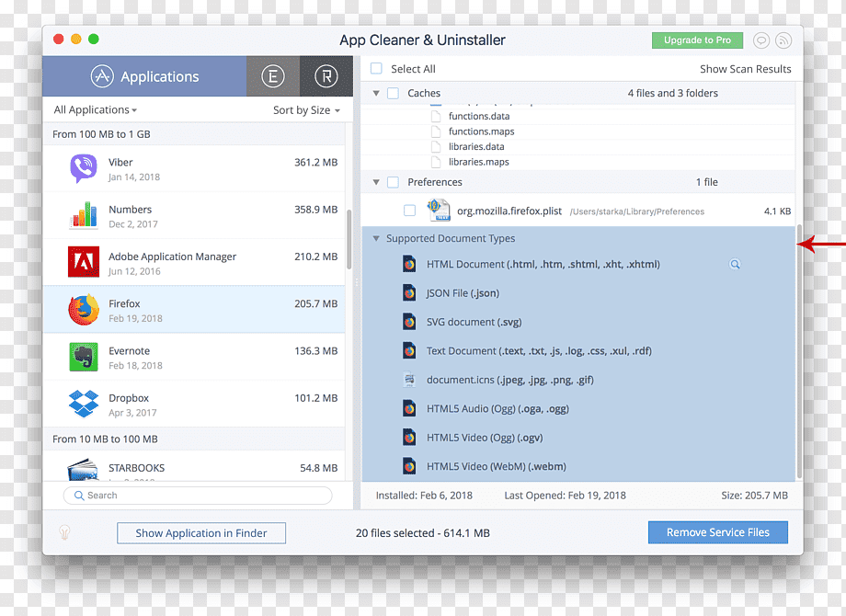Click the libraries.data file icon
The height and width of the screenshot is (616, 846).
tap(436, 147)
